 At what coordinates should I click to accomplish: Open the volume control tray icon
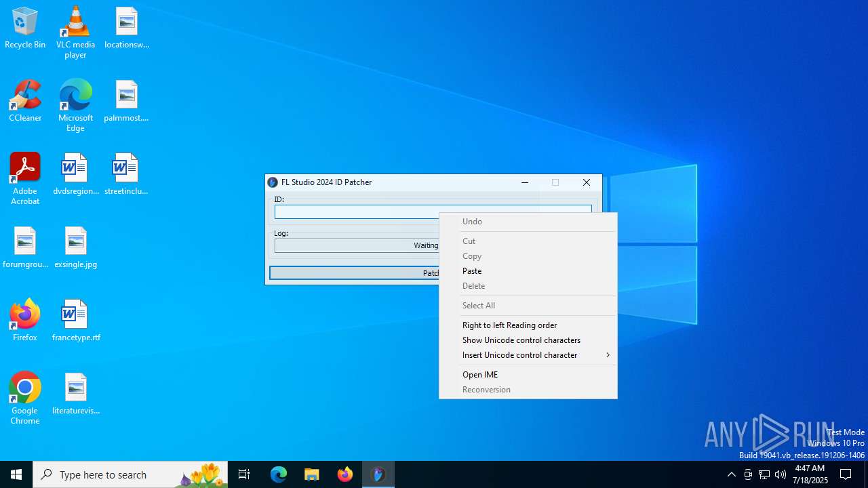(x=781, y=474)
